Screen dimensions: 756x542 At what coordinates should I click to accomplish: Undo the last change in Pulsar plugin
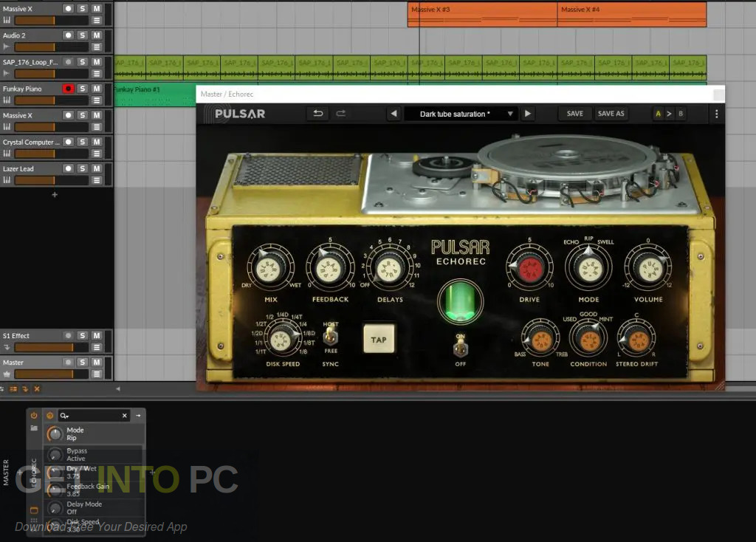point(317,114)
